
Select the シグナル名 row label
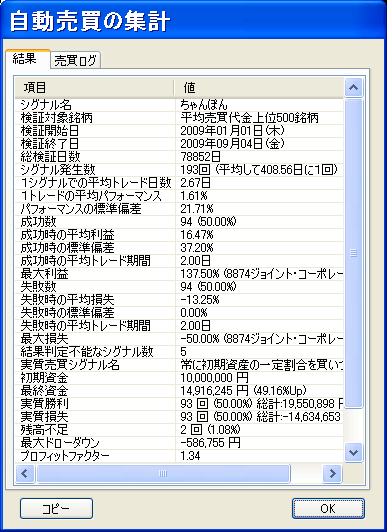46,104
